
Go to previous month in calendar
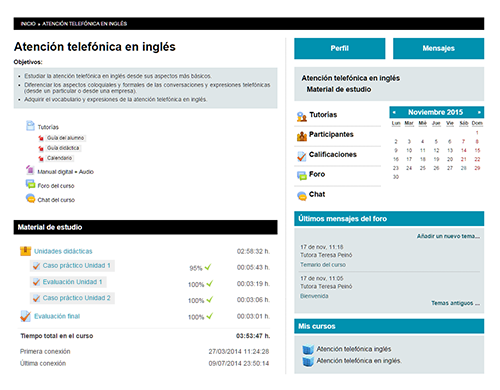click(394, 112)
